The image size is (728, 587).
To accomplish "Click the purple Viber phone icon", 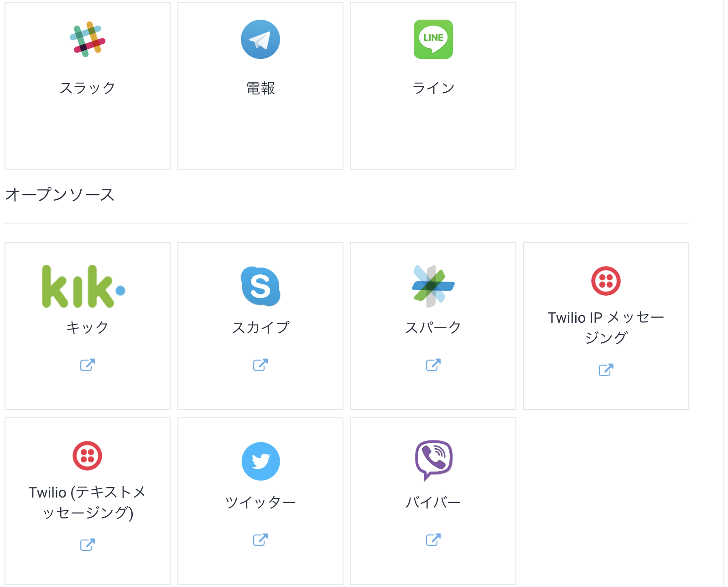I will pyautogui.click(x=433, y=460).
